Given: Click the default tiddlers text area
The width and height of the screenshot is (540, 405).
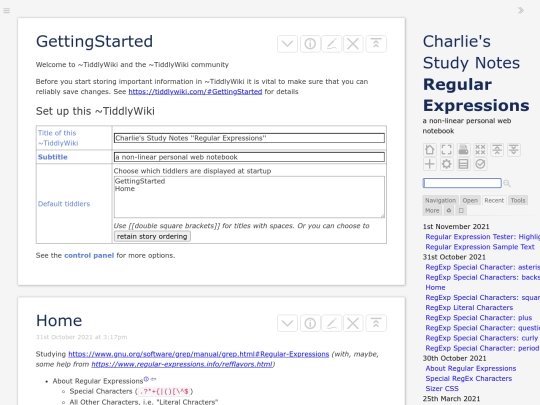Looking at the screenshot, I should pos(249,197).
